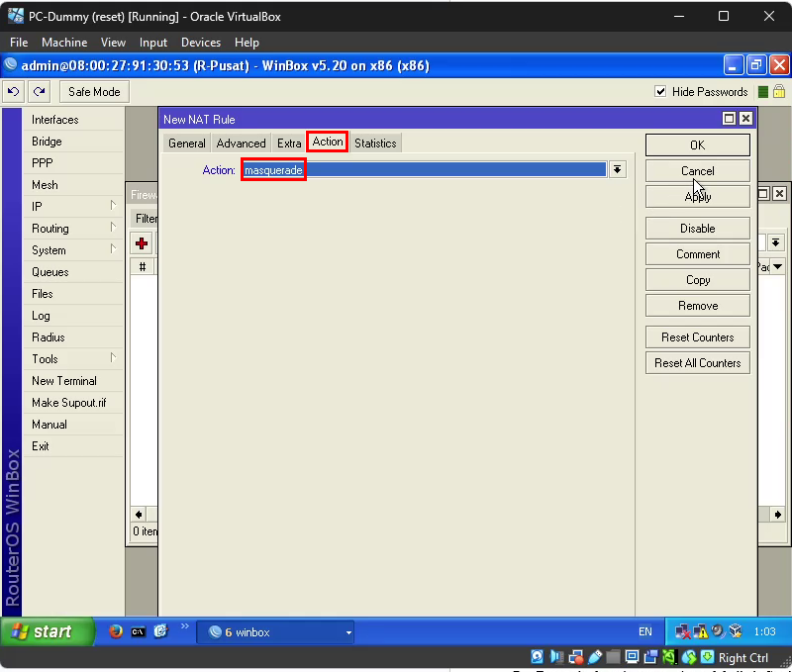Click the warning shield tray icon
This screenshot has width=792, height=672.
pos(700,631)
